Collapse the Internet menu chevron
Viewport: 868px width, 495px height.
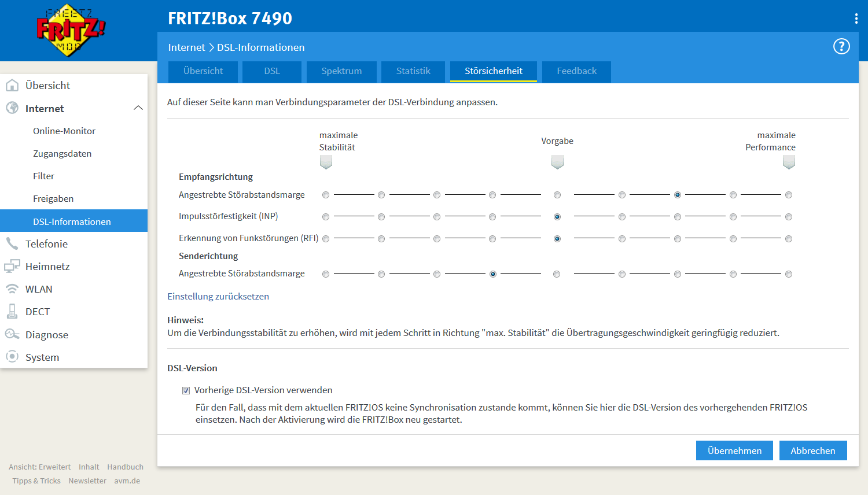(138, 108)
